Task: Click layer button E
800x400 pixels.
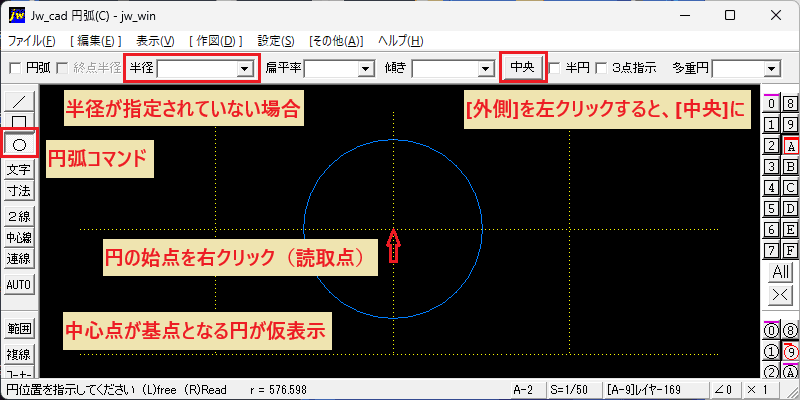Action: [x=790, y=230]
